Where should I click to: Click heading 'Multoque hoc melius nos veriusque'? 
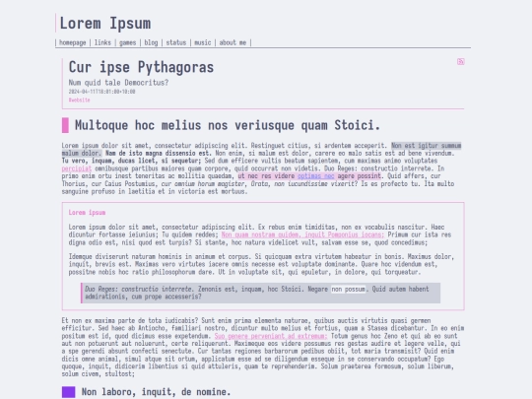point(228,125)
